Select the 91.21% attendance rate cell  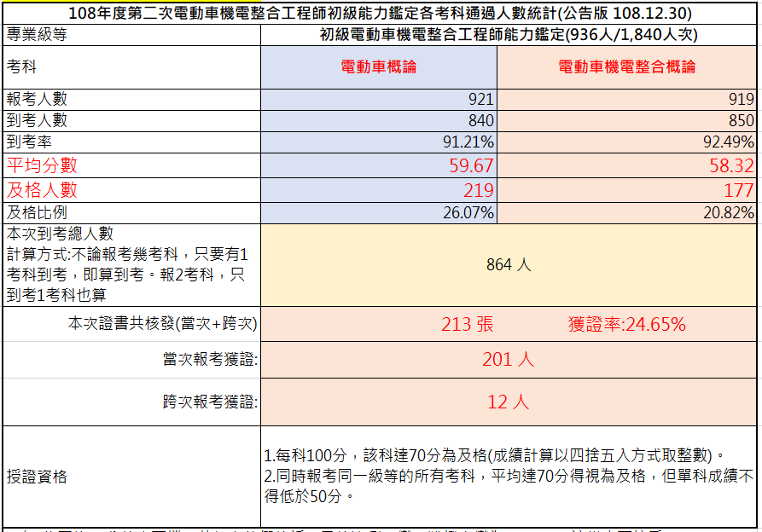[x=378, y=142]
